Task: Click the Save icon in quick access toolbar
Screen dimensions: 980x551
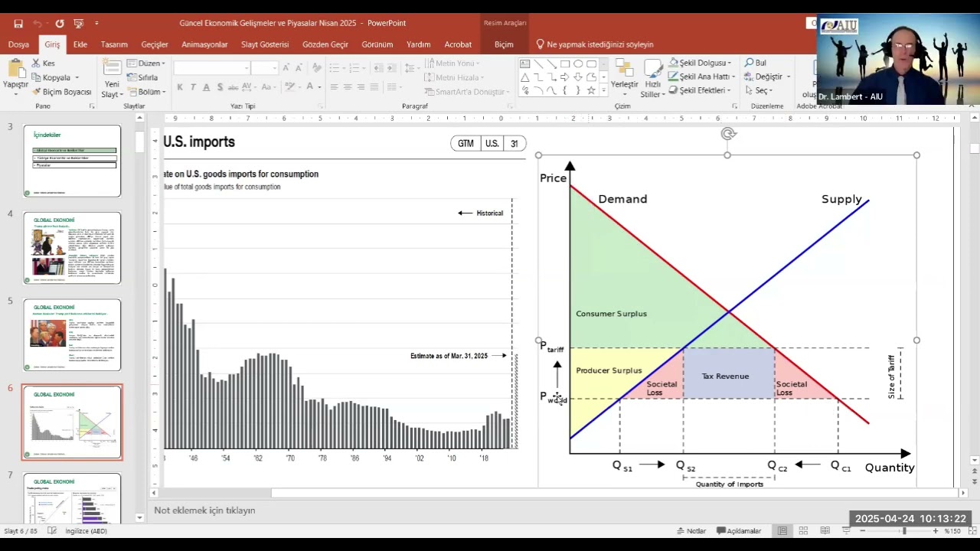Action: click(18, 24)
